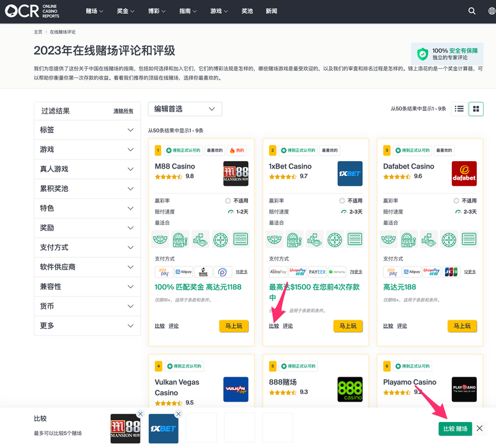
Task: Expand the 软件供应商 filter section
Action: coord(87,267)
